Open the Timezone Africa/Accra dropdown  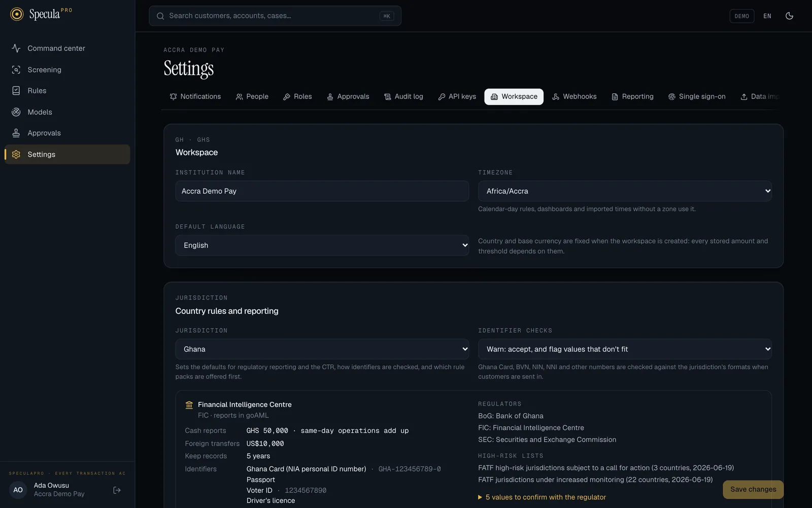point(625,191)
